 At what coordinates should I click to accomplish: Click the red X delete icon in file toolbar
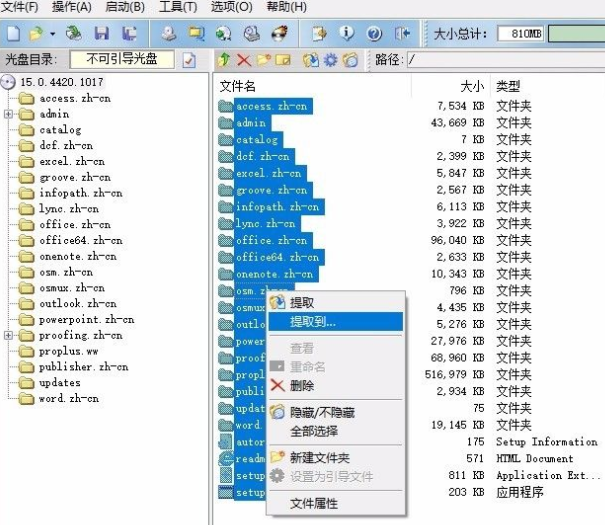(244, 60)
